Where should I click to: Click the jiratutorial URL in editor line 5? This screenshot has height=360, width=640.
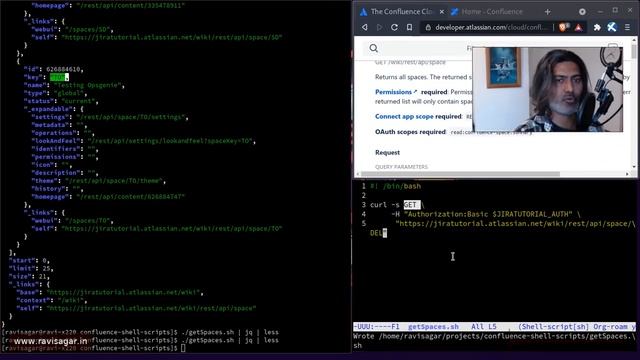tap(515, 224)
